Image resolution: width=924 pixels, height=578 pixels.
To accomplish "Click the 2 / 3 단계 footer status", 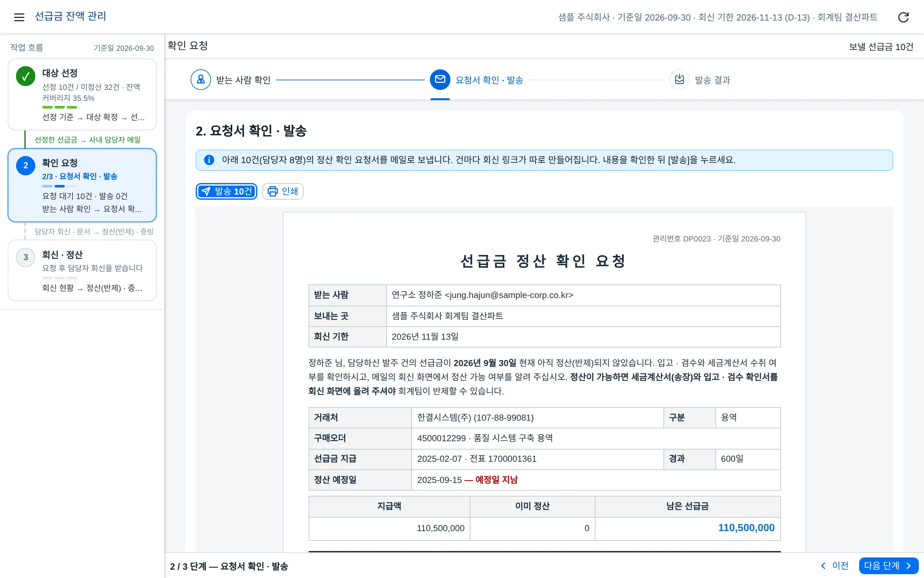I will point(229,566).
